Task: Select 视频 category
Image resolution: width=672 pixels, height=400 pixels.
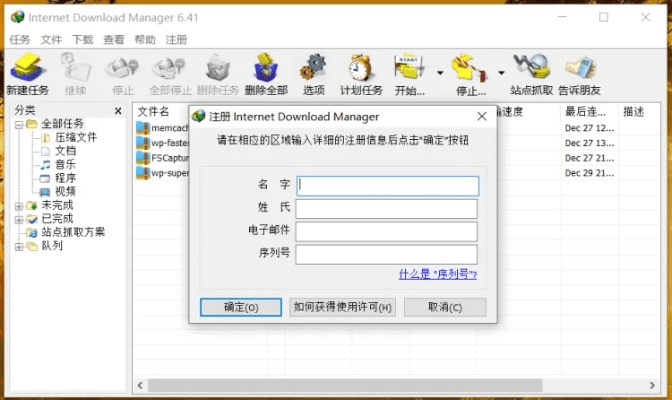Action: 65,191
